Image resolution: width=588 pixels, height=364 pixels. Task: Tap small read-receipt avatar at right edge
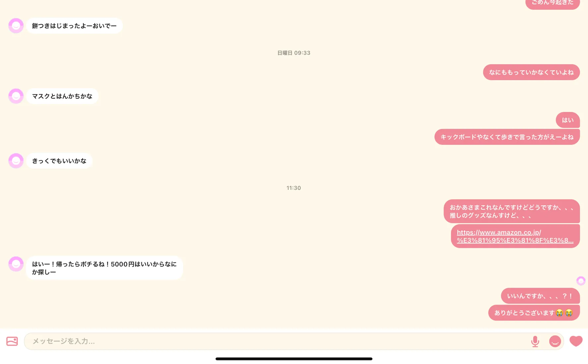tap(581, 281)
